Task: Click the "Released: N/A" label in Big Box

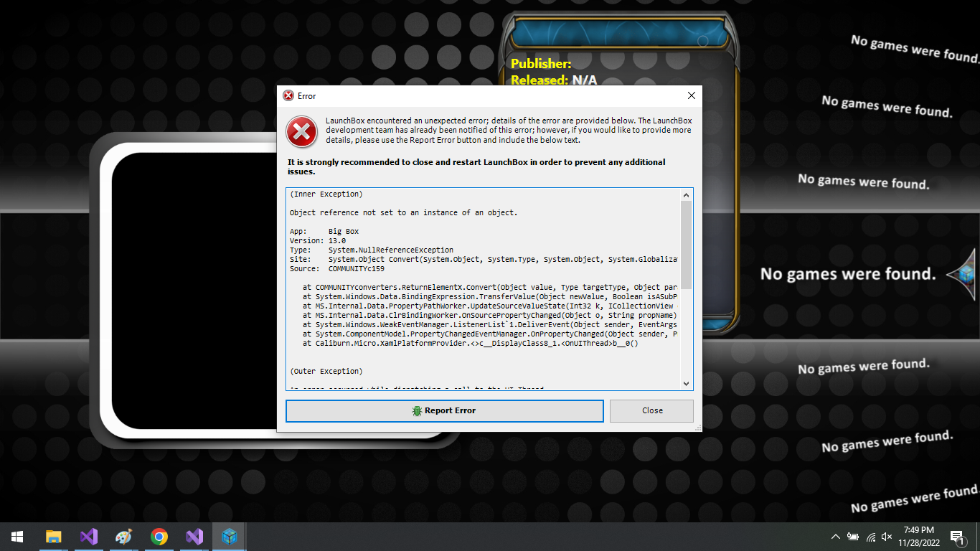Action: point(554,80)
